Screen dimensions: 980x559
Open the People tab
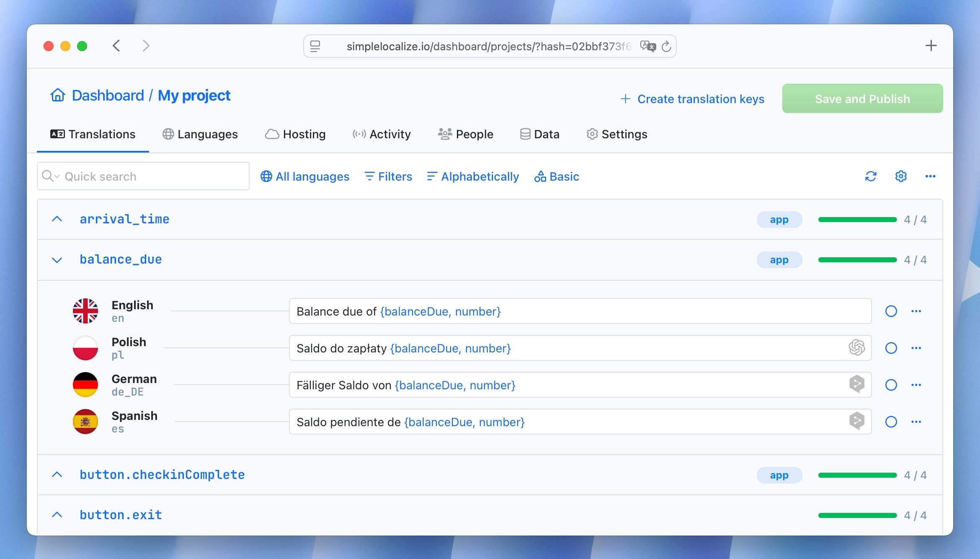tap(466, 134)
